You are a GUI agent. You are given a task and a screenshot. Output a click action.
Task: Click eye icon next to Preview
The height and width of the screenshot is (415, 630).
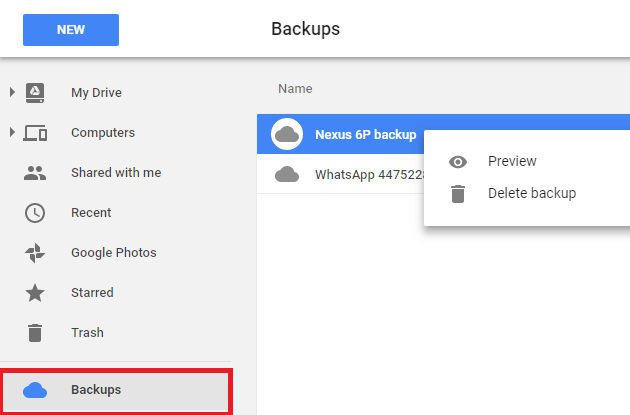458,162
